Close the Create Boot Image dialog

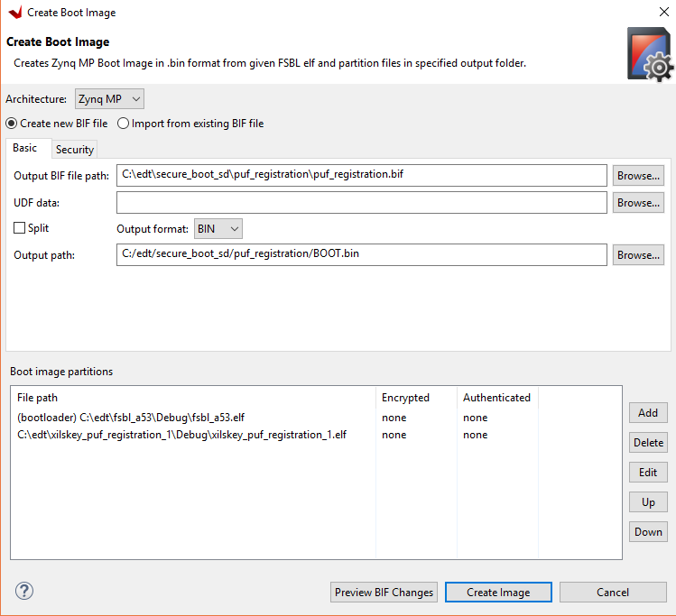664,12
